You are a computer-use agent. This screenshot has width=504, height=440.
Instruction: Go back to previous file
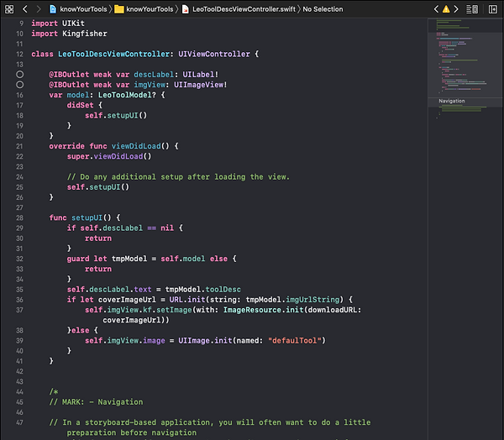point(25,9)
